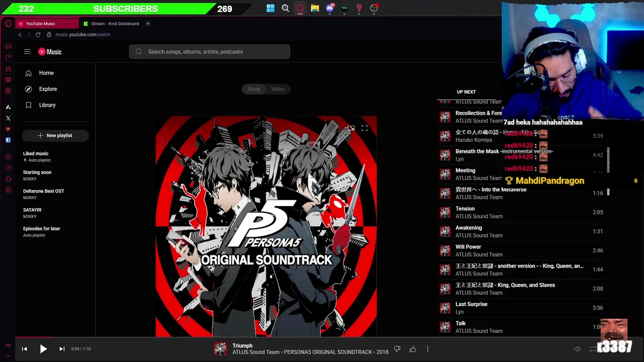Image resolution: width=644 pixels, height=362 pixels.
Task: Open settings gear in Opera sidebar
Action: (x=8, y=190)
